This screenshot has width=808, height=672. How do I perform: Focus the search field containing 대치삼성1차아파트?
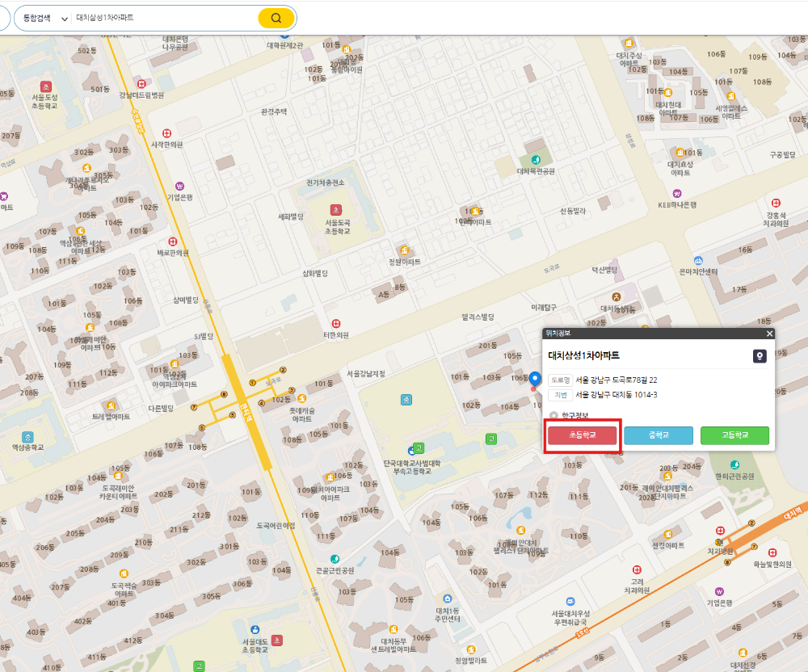coord(164,18)
